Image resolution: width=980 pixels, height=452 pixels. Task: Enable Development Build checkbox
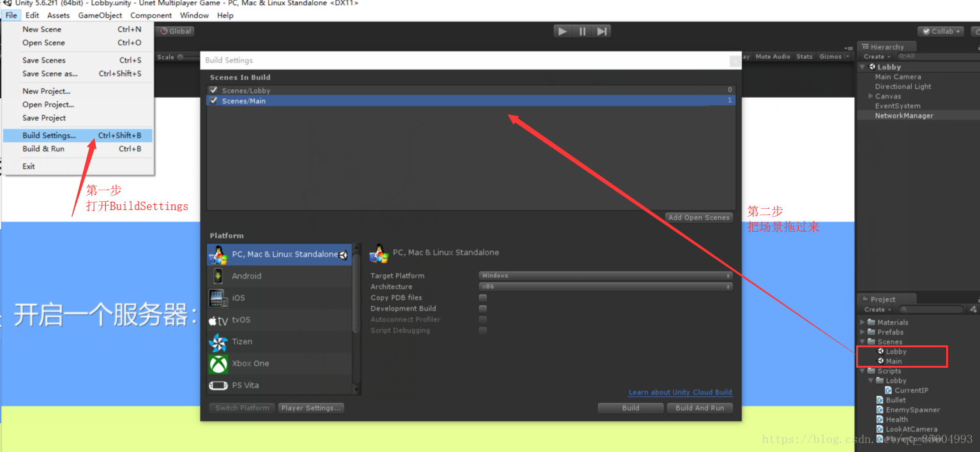(483, 308)
